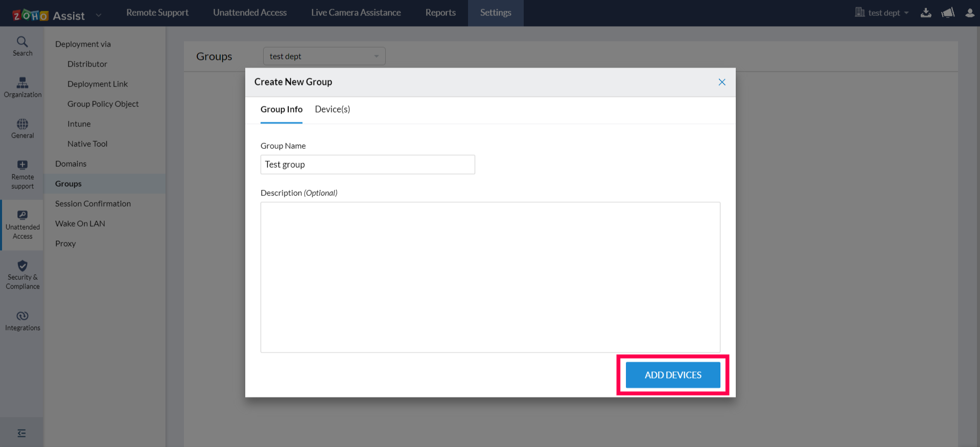Open the user profile icon
This screenshot has width=980, height=447.
pyautogui.click(x=970, y=13)
